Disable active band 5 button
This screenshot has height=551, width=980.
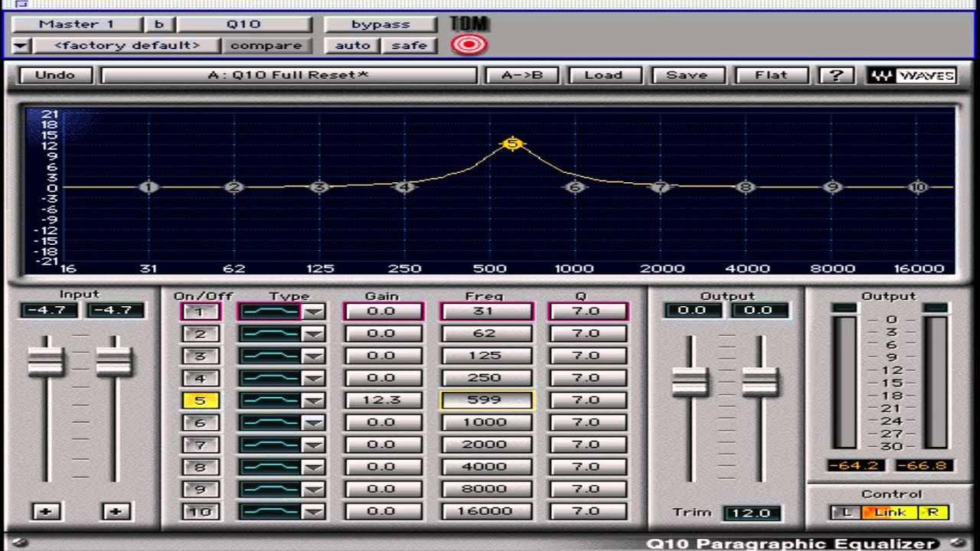(x=201, y=400)
